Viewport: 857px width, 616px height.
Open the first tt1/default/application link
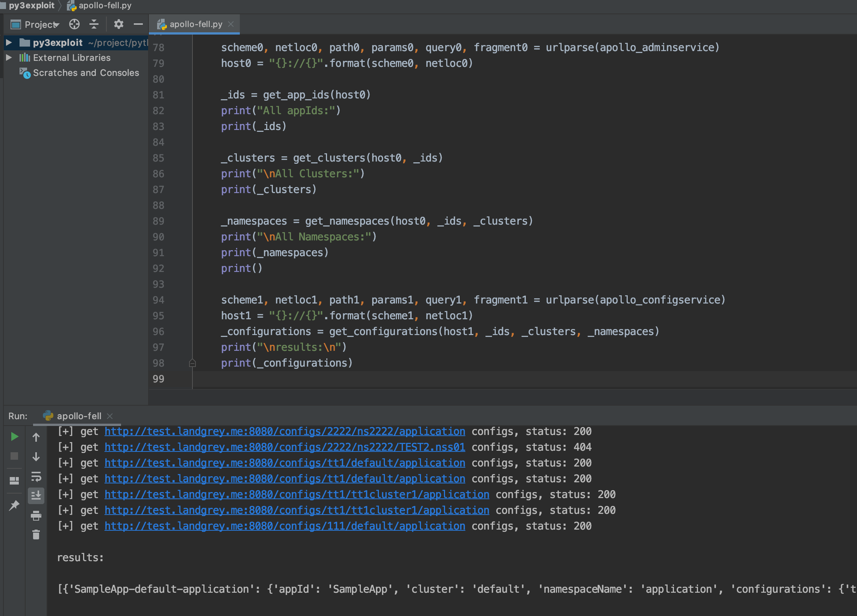[285, 463]
